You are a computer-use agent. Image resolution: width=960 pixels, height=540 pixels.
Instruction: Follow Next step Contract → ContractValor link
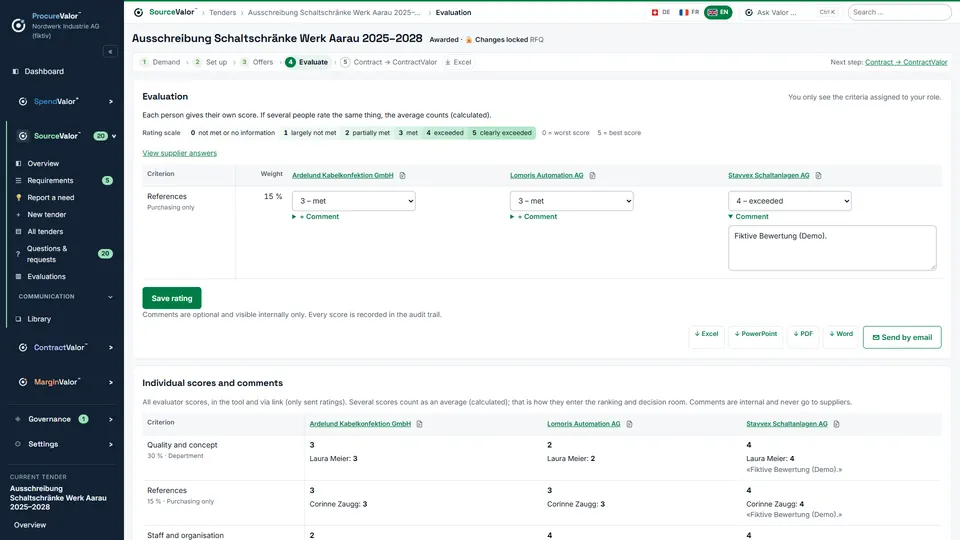coord(906,62)
